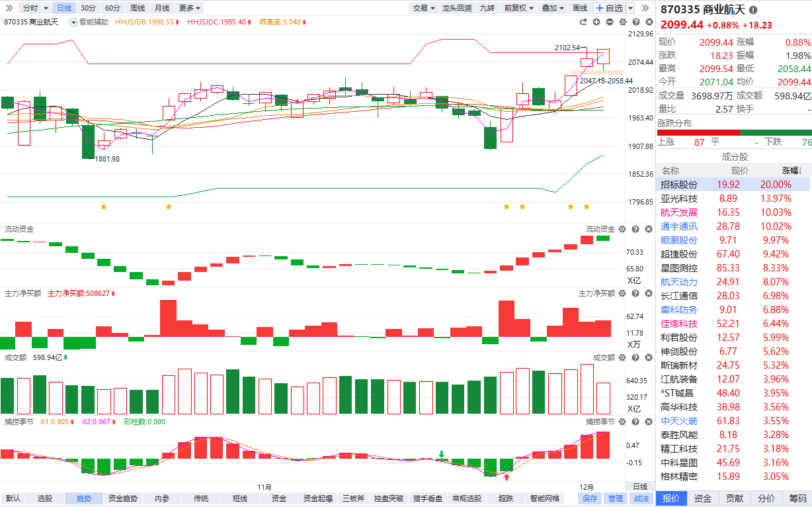Click the rotate/restore icon above the main chart
Screen dimensions: 812x507
[x=583, y=22]
